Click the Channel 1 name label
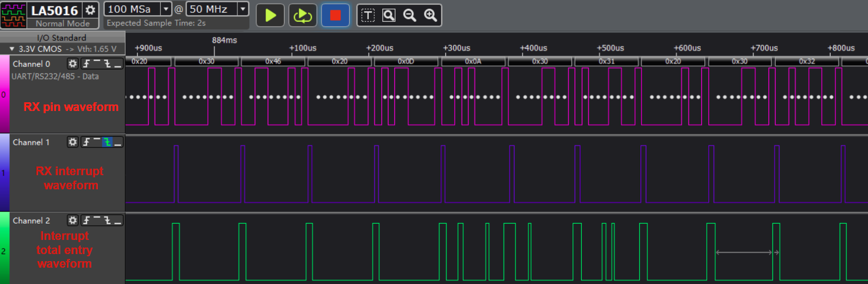The image size is (868, 284). click(x=31, y=142)
